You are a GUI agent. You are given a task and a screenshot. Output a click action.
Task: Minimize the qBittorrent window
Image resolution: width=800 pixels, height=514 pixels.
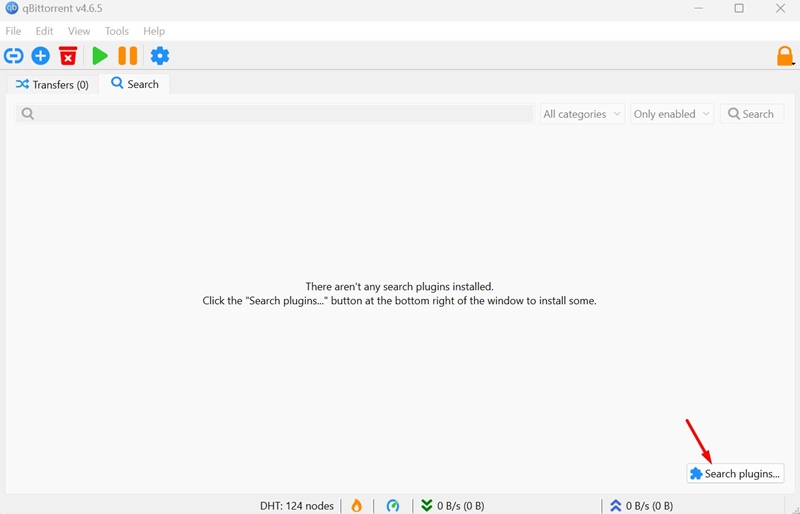698,8
